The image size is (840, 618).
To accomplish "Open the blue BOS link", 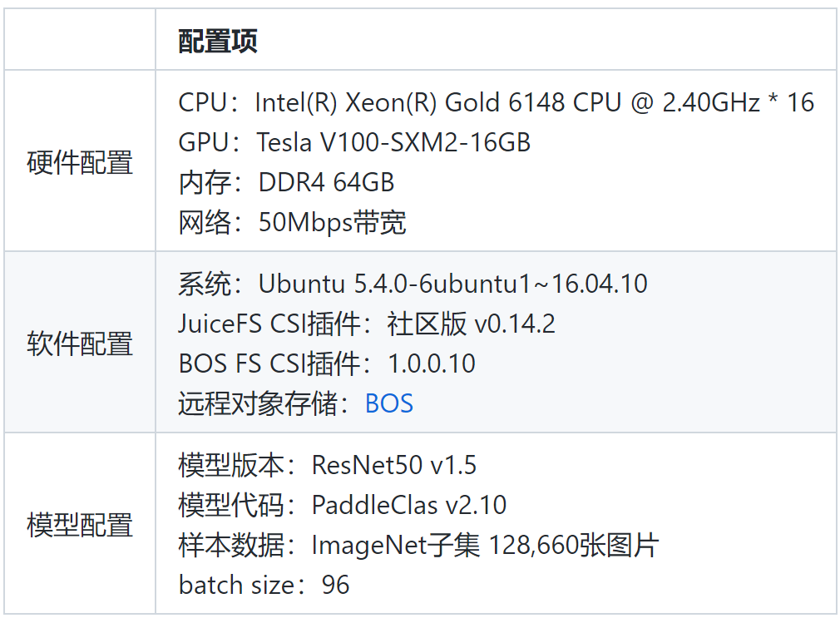I will coord(389,403).
